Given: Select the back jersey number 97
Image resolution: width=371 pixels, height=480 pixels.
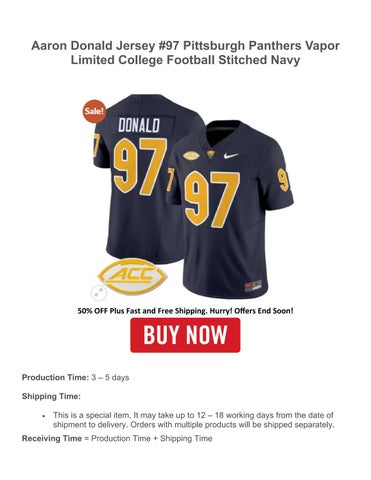Looking at the screenshot, I should click(x=140, y=166).
